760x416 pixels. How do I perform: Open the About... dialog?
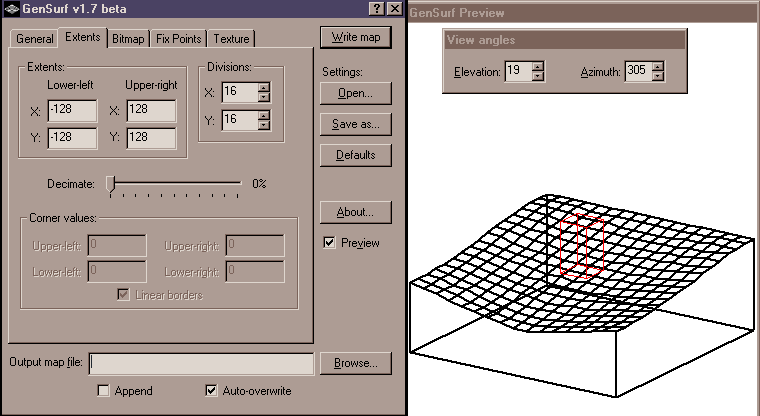pos(356,212)
